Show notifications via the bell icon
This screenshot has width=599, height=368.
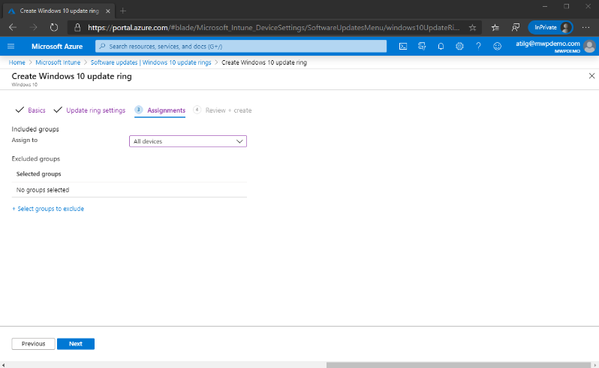coord(440,46)
